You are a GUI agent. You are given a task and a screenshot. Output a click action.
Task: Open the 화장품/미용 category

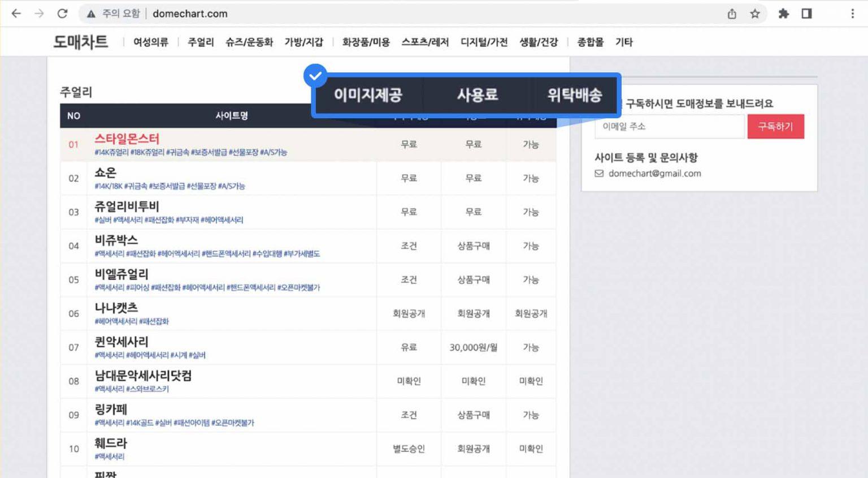(x=366, y=42)
